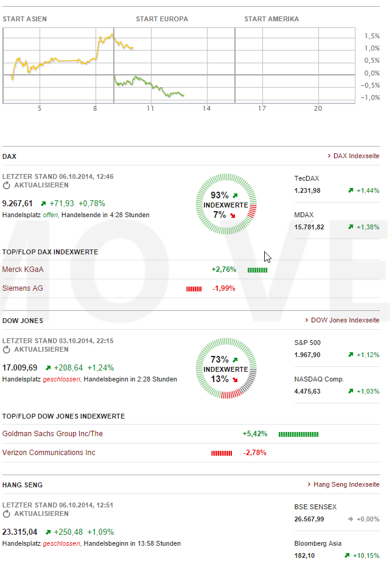Open Goldman Sachs Group Inc/The entry
The image size is (392, 564).
(x=53, y=434)
